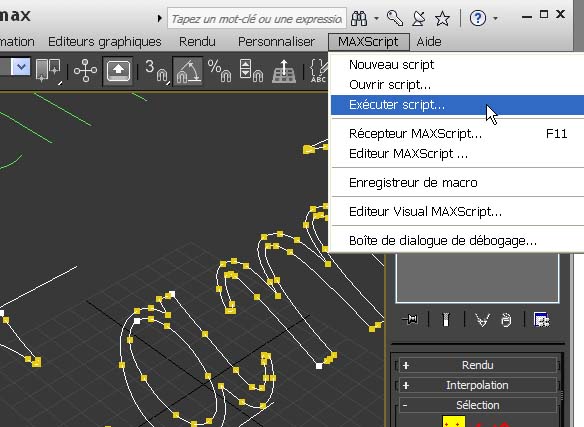Image resolution: width=584 pixels, height=427 pixels.
Task: Open the Editeurs graphiques menu
Action: click(105, 41)
